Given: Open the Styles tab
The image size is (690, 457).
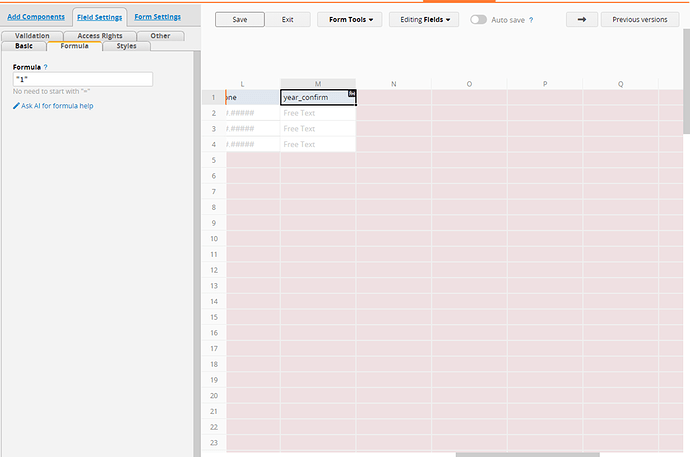Looking at the screenshot, I should point(126,46).
